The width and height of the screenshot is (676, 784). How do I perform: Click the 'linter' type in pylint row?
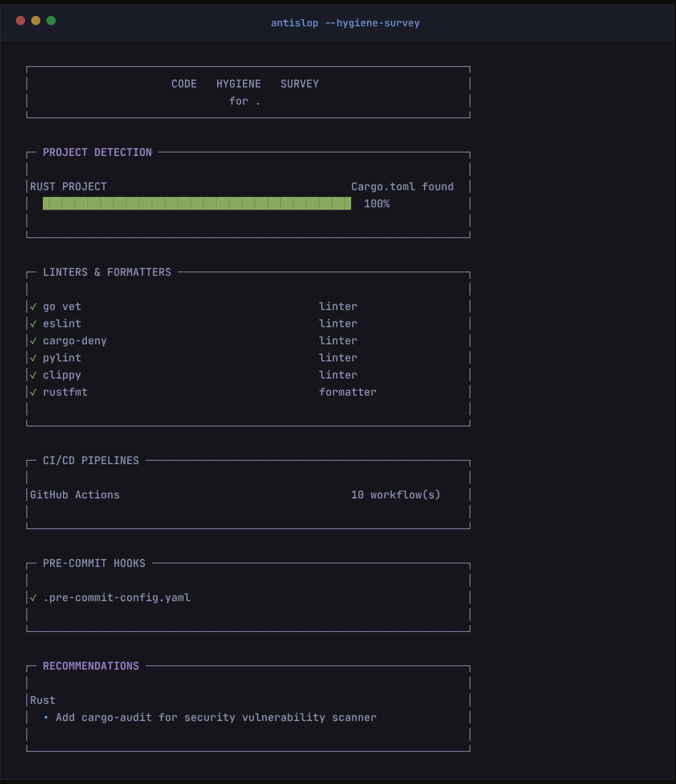click(338, 358)
